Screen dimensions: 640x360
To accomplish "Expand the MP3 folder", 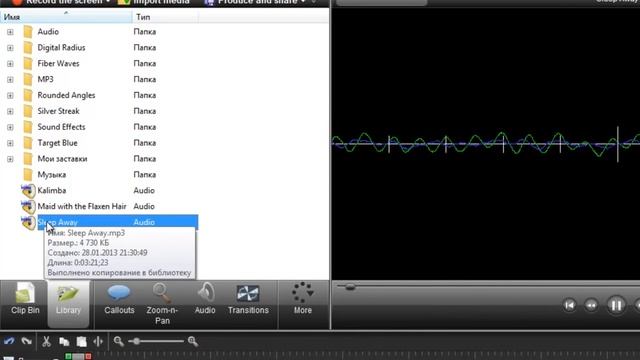I will coord(10,80).
